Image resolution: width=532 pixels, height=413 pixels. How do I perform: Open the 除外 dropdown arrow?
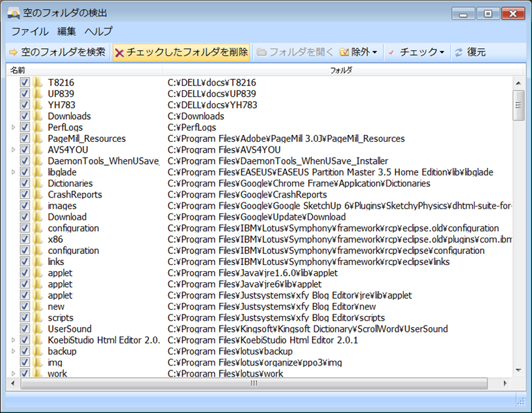point(375,52)
